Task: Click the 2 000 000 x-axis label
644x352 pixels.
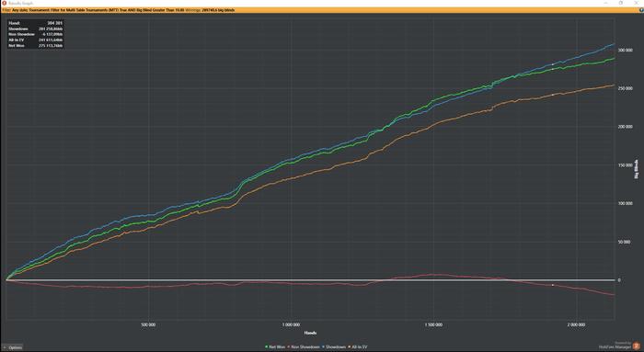Action: pos(576,325)
